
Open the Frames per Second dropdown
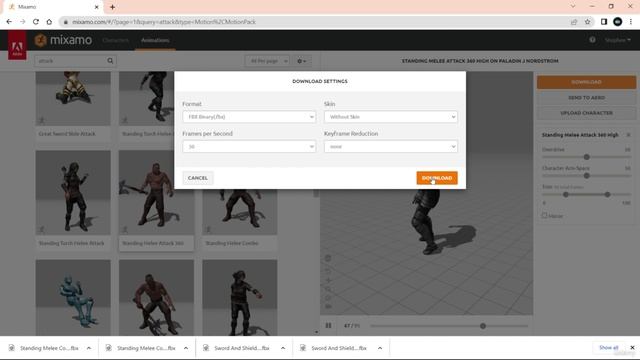tap(249, 147)
